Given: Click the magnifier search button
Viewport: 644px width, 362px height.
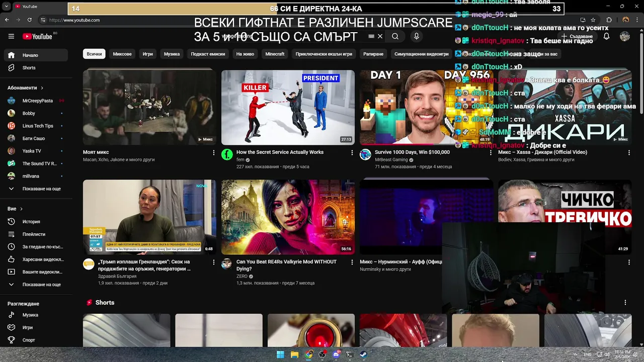Looking at the screenshot, I should tap(395, 36).
